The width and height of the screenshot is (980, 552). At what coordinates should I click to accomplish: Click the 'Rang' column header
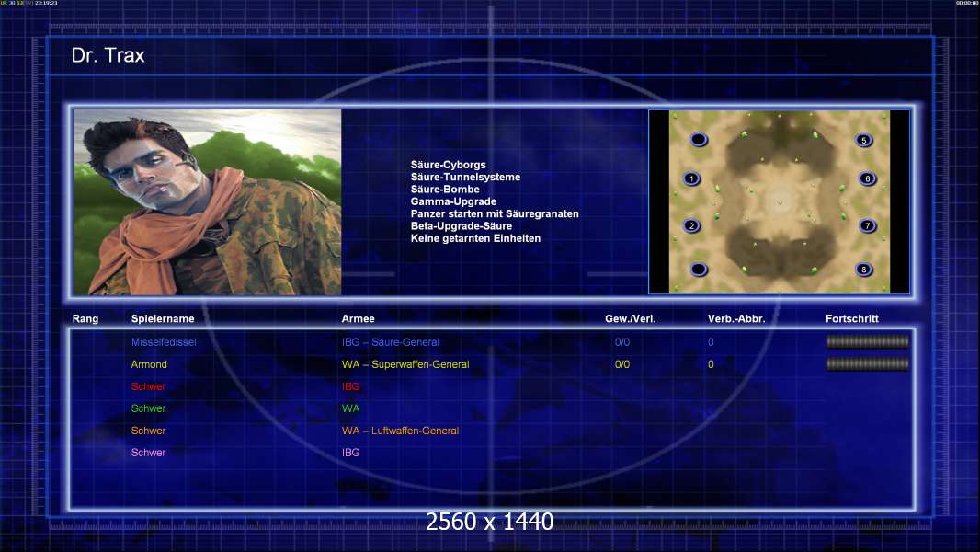click(x=85, y=319)
